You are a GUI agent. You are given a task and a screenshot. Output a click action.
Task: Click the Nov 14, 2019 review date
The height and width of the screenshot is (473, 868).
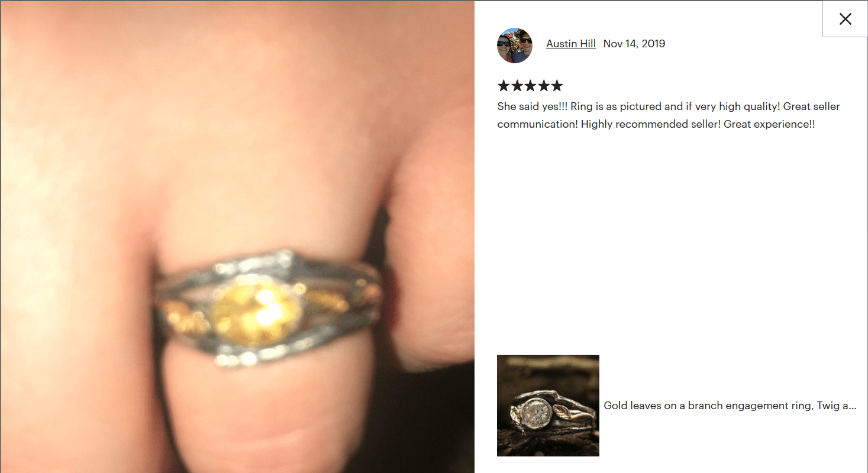coord(634,44)
